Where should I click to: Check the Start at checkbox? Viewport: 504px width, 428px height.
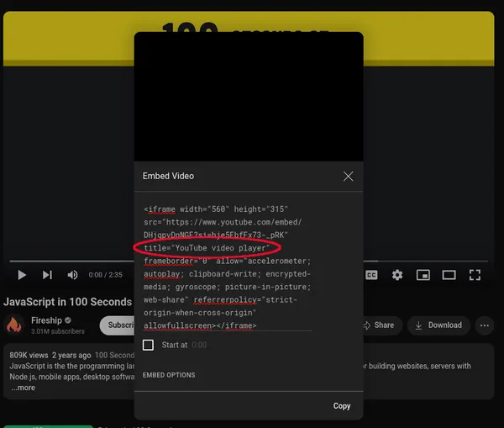pyautogui.click(x=148, y=345)
